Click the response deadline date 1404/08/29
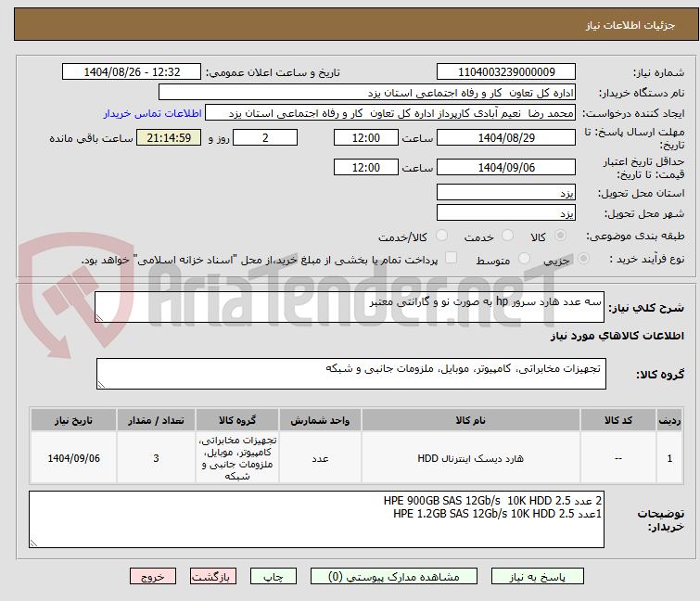Viewport: 700px width, 601px height. tap(506, 137)
